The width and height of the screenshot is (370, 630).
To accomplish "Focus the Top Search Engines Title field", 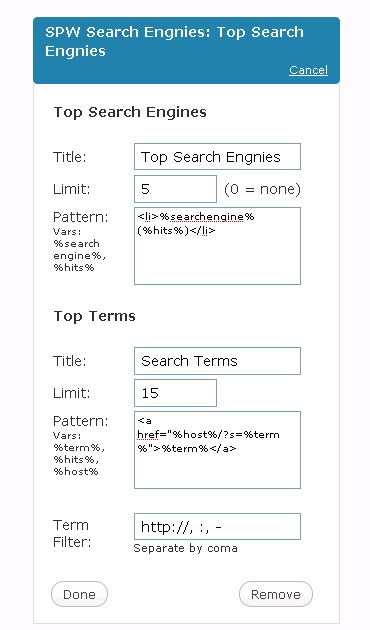I will pos(217,157).
